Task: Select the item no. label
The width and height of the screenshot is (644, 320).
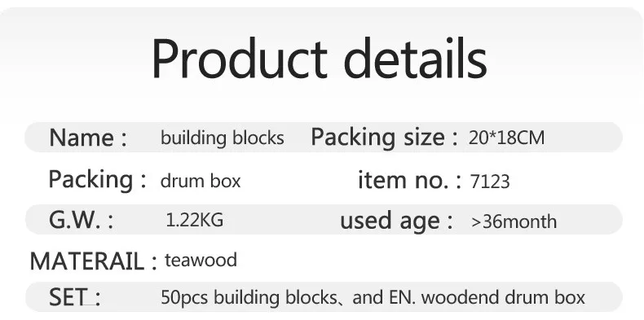Action: [x=409, y=180]
